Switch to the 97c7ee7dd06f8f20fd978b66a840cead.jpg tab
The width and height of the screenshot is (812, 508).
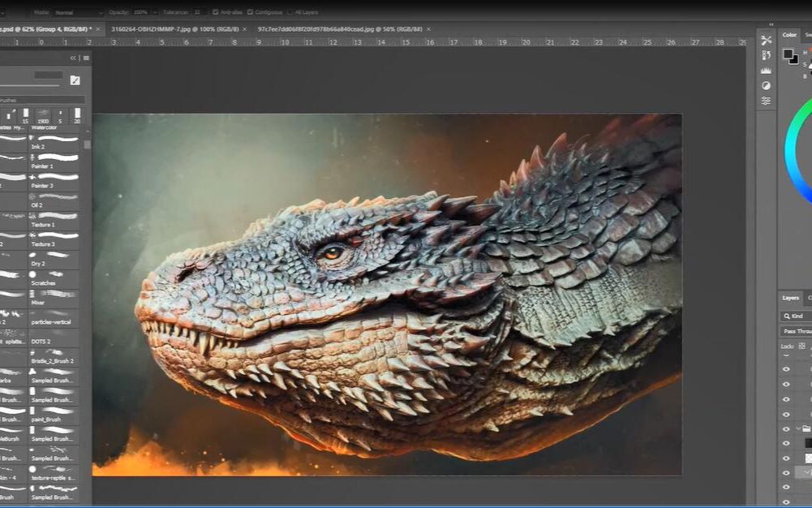point(339,29)
